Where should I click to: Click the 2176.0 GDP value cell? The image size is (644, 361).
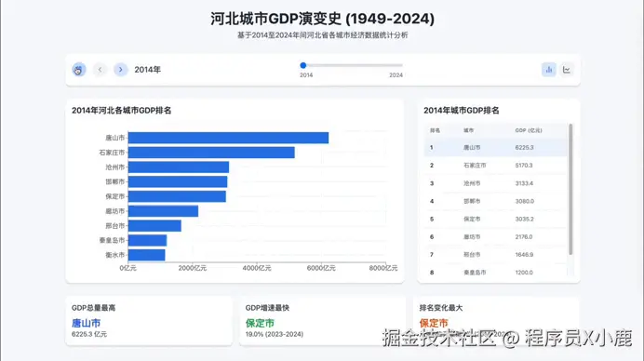point(524,237)
